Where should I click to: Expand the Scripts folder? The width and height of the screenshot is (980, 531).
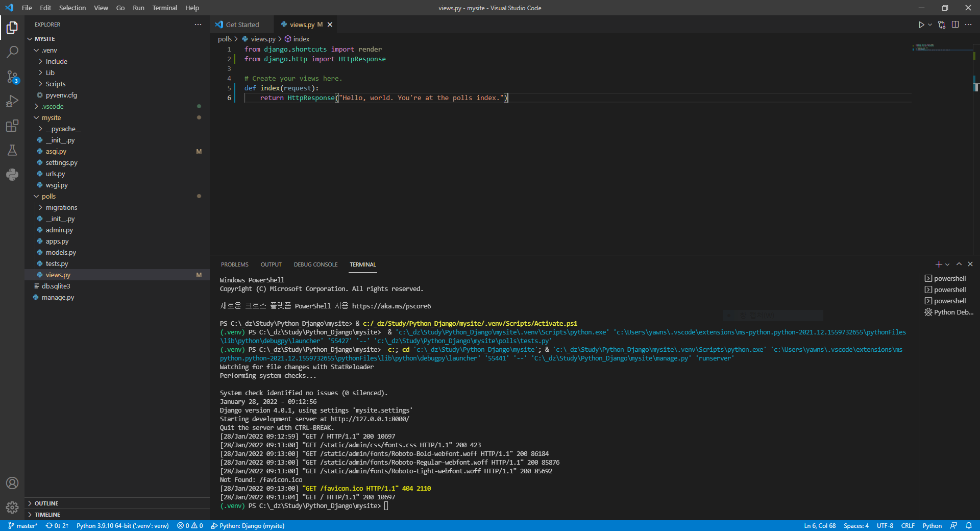coord(117,84)
